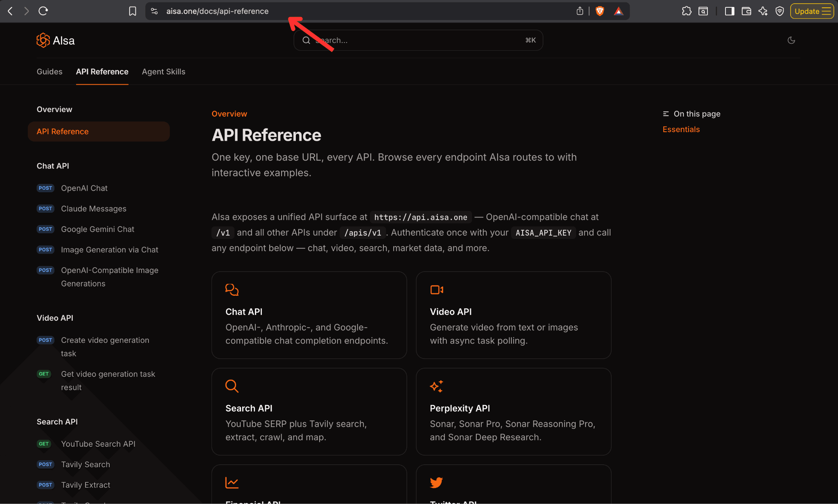Open site settings icon in address bar
The height and width of the screenshot is (504, 838).
click(x=154, y=11)
